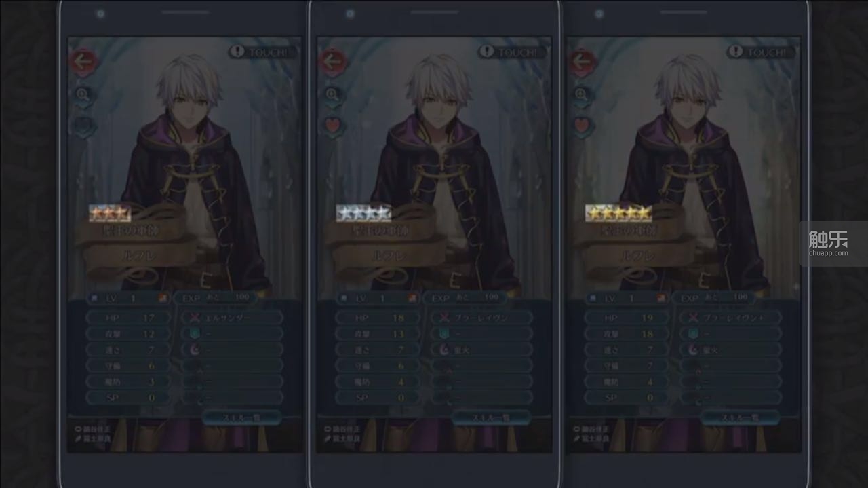Tap the TOUCH! prompt on the left phone

[262, 52]
